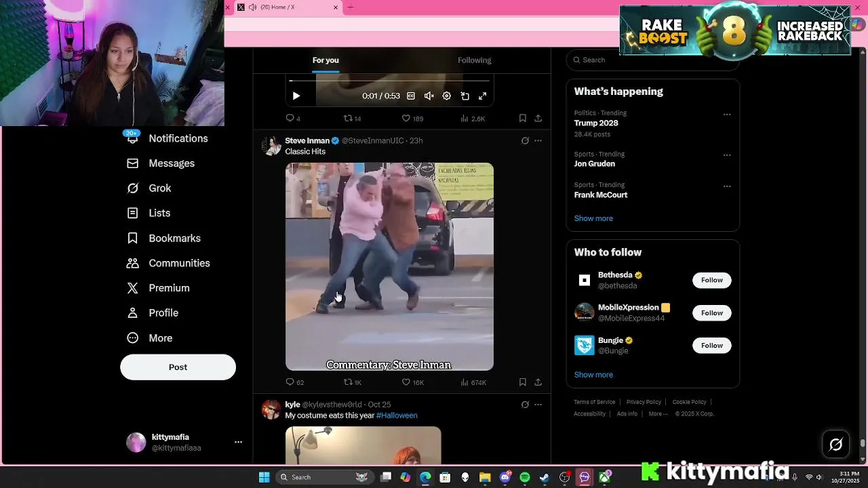
Task: Open options for Frank McCourt trend
Action: coord(727,186)
